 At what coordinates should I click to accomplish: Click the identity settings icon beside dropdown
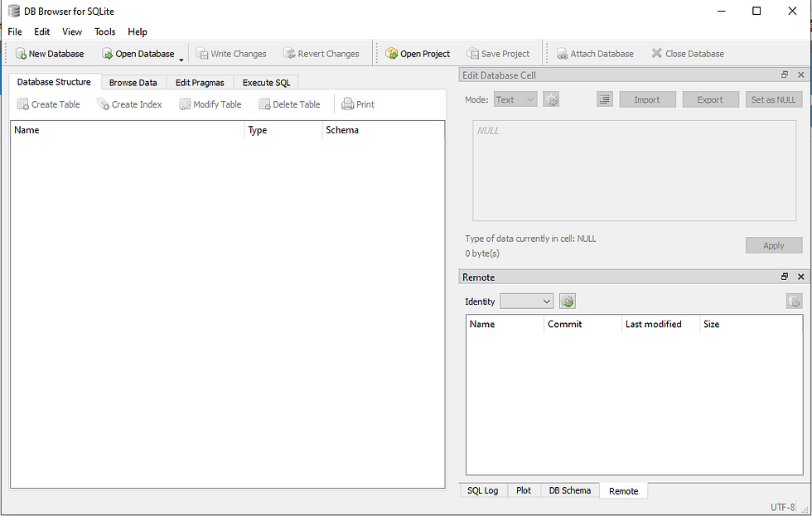(568, 301)
